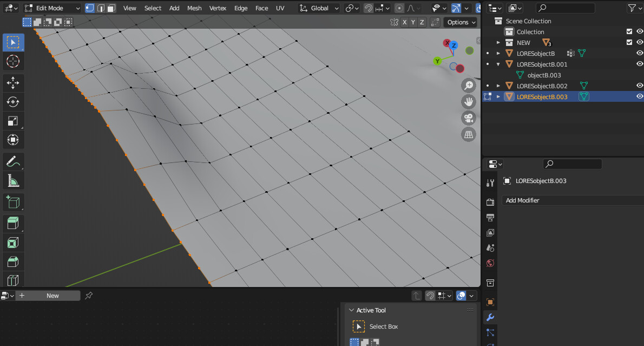Activate the Measure tool
The height and width of the screenshot is (346, 644).
point(13,180)
